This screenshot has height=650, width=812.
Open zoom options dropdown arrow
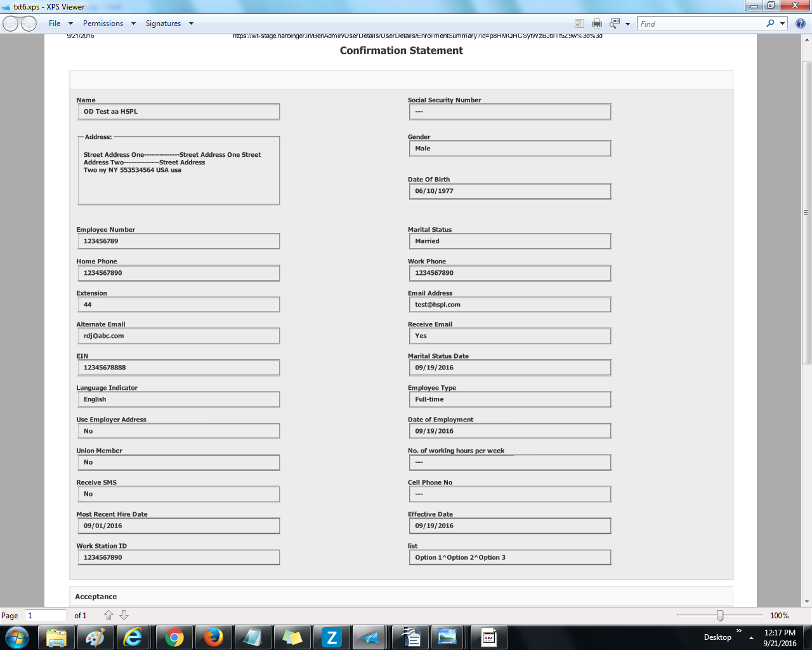(627, 24)
